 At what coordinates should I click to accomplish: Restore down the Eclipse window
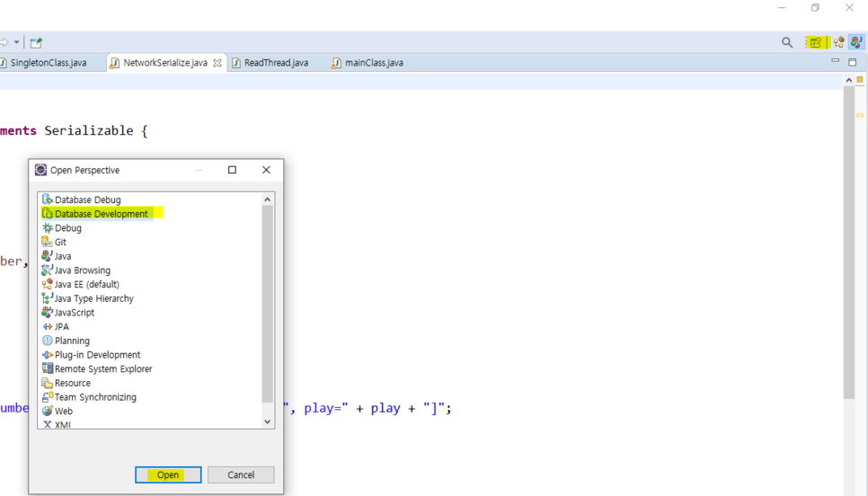coord(815,8)
